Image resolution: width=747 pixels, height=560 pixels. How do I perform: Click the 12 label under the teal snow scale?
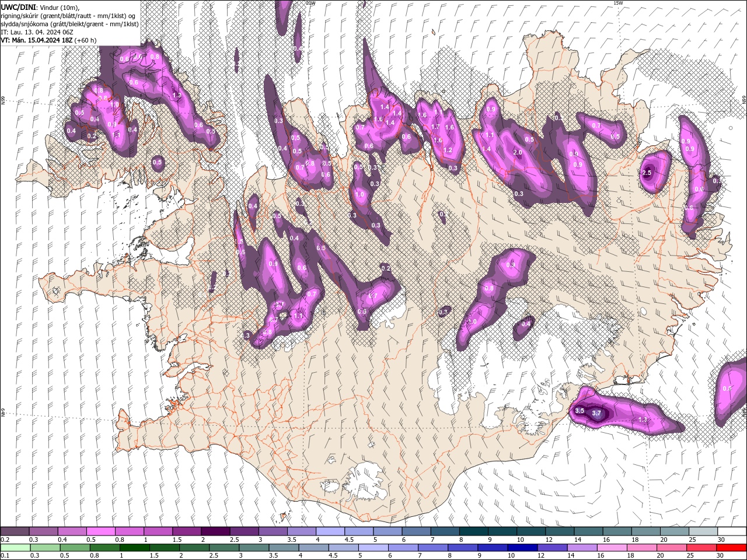coord(549,540)
